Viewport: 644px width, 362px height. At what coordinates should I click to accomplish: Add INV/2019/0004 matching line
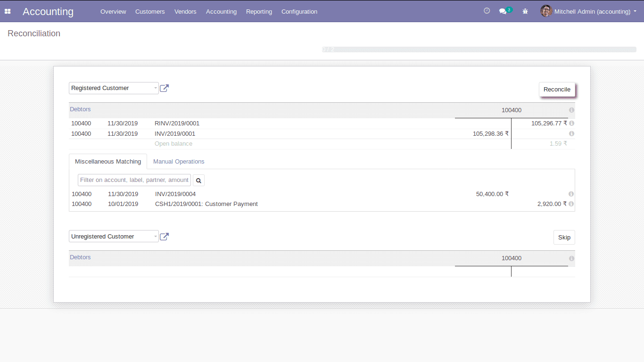322,194
